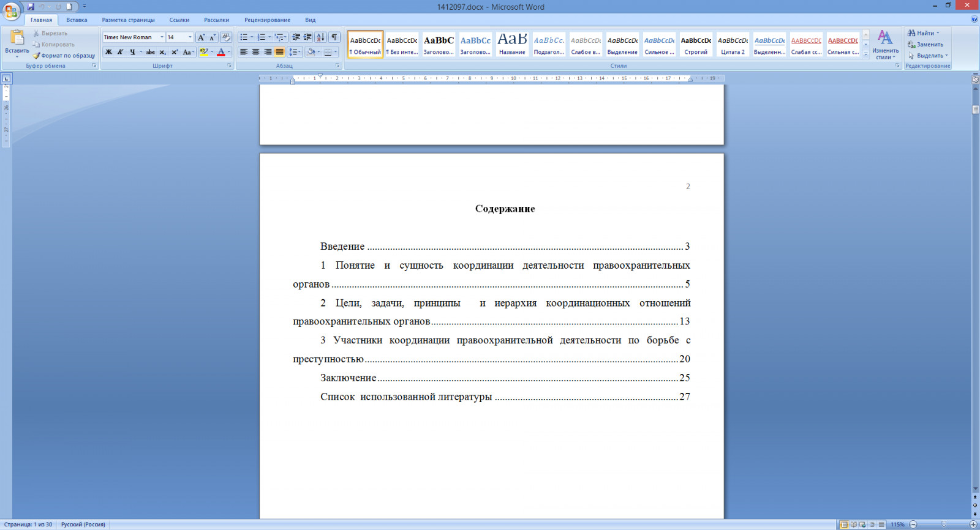Click the page count status indicator

pos(28,524)
